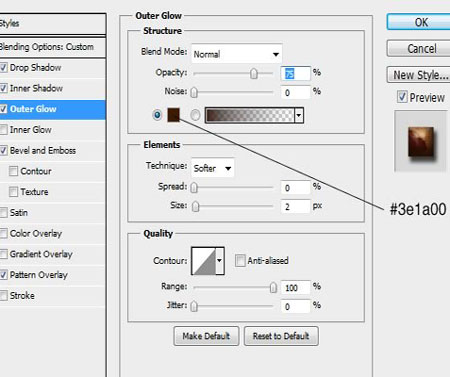Select the Stroke style row
This screenshot has height=377, width=450.
coord(53,295)
